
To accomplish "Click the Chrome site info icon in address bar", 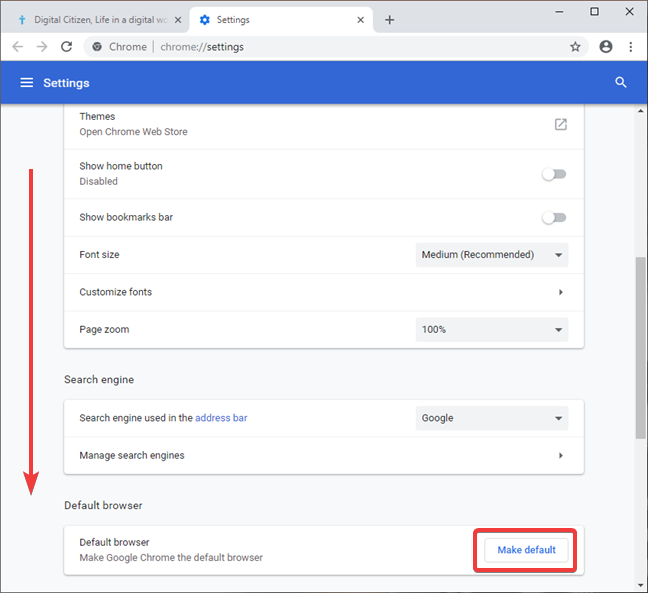I will pos(97,47).
